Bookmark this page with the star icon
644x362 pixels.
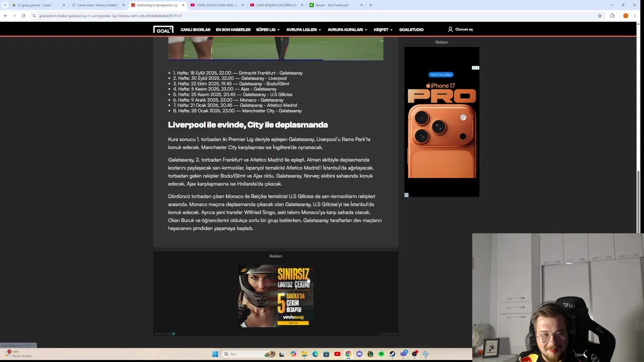[x=600, y=16]
